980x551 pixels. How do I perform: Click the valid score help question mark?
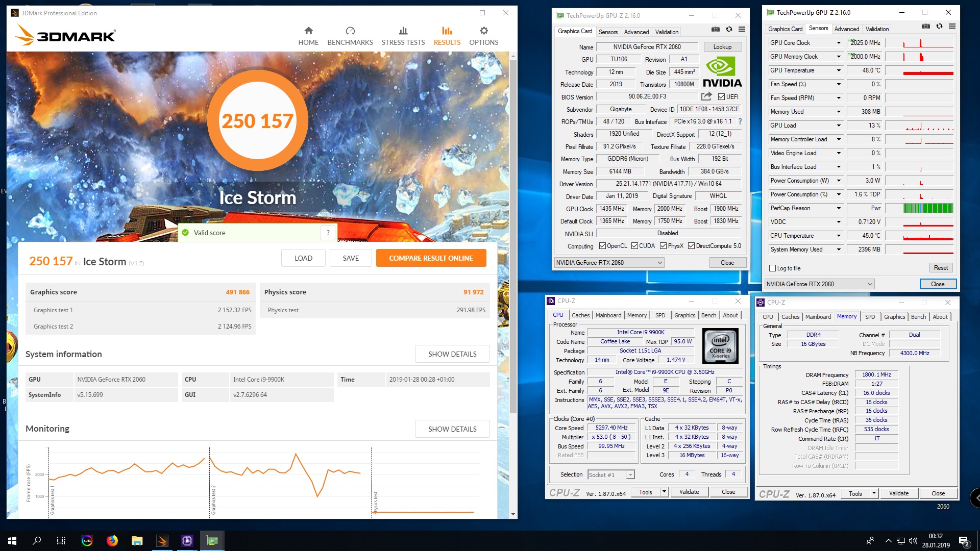(x=328, y=233)
